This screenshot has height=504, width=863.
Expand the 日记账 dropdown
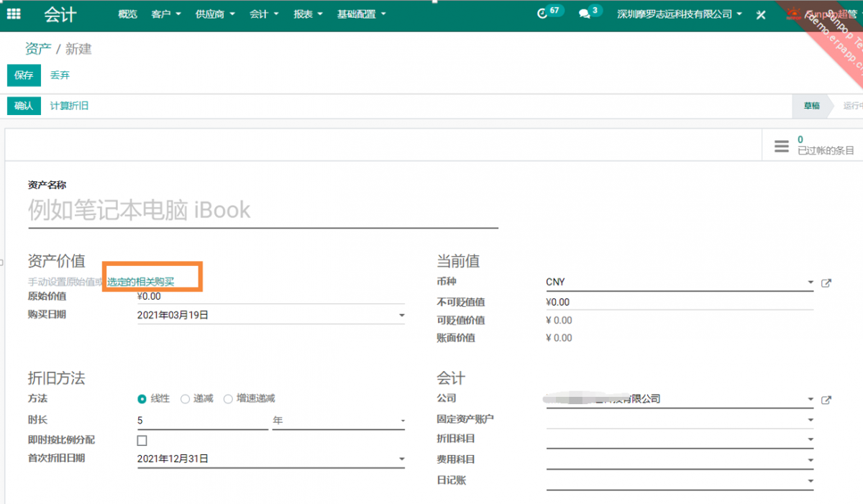[x=811, y=481]
